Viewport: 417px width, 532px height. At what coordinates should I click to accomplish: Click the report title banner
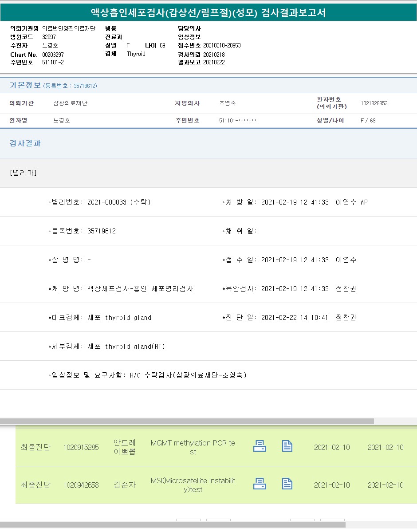[208, 13]
